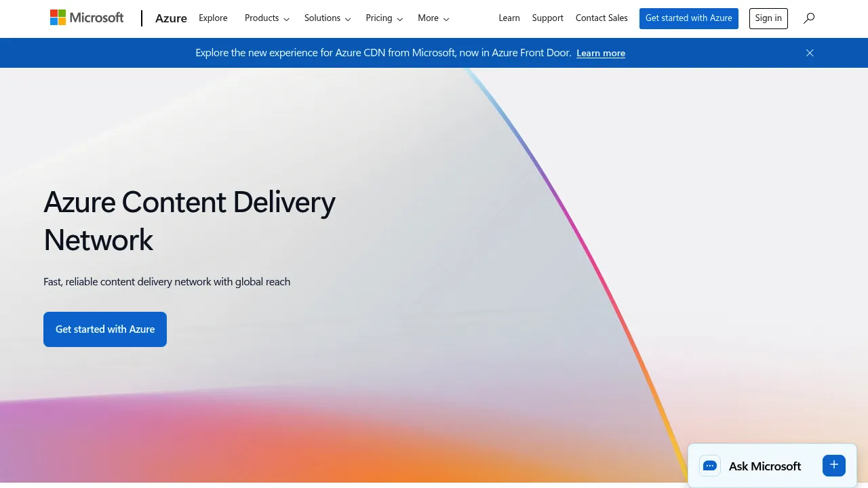The height and width of the screenshot is (488, 868).
Task: Click the header Get started with Azure button
Action: click(689, 18)
